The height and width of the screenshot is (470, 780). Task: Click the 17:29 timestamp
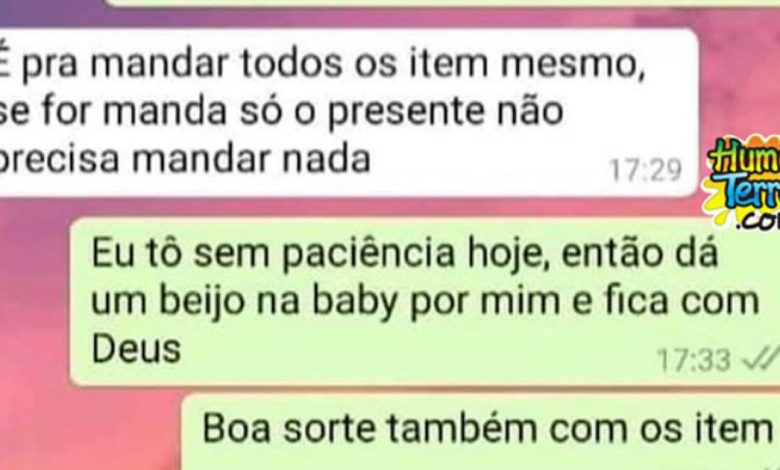645,171
